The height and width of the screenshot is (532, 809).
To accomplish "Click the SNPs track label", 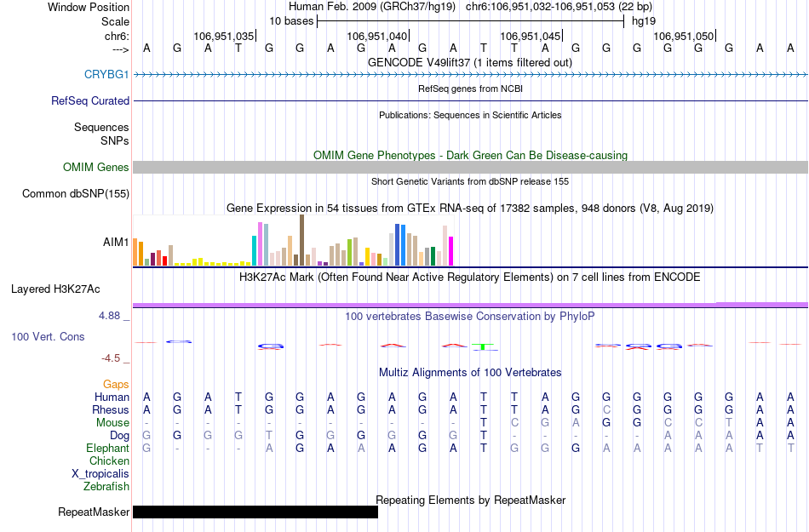I will click(115, 140).
